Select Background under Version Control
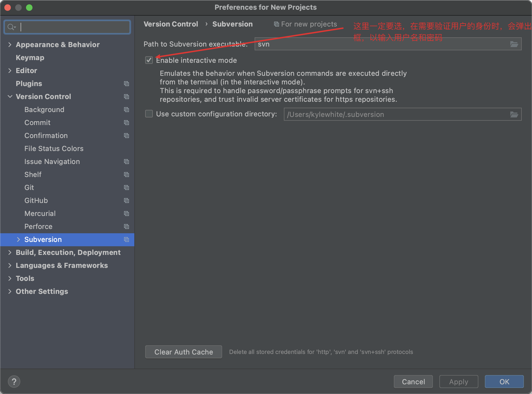 44,110
